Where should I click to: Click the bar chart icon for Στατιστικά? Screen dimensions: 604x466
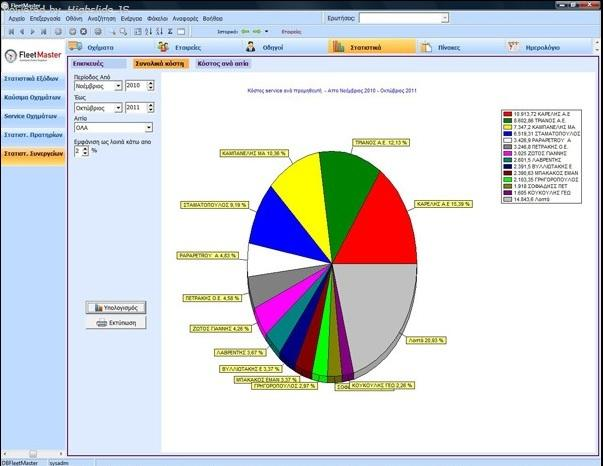pyautogui.click(x=339, y=47)
